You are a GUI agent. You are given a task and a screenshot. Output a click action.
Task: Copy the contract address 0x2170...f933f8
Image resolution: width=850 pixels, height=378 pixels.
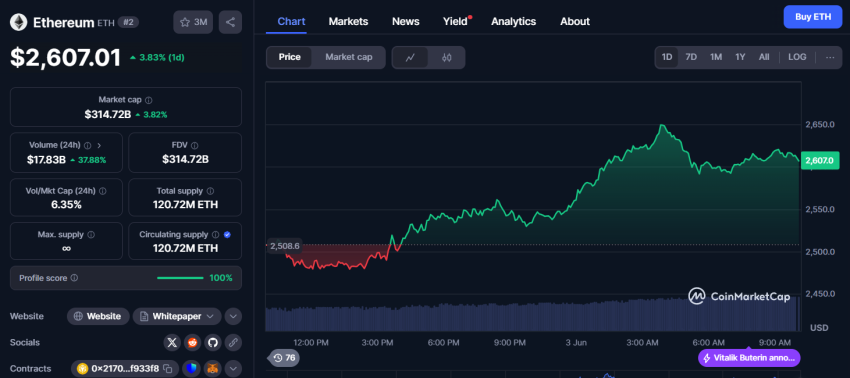click(168, 369)
